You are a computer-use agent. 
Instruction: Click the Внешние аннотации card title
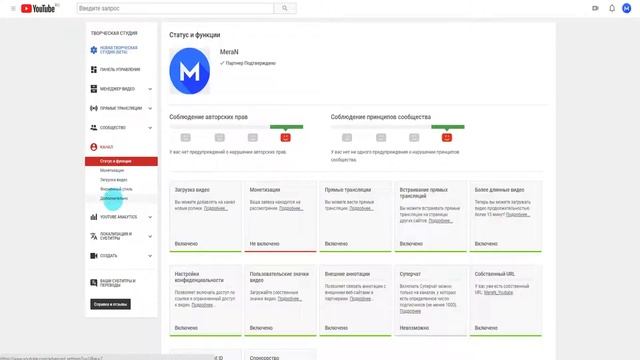pos(347,274)
